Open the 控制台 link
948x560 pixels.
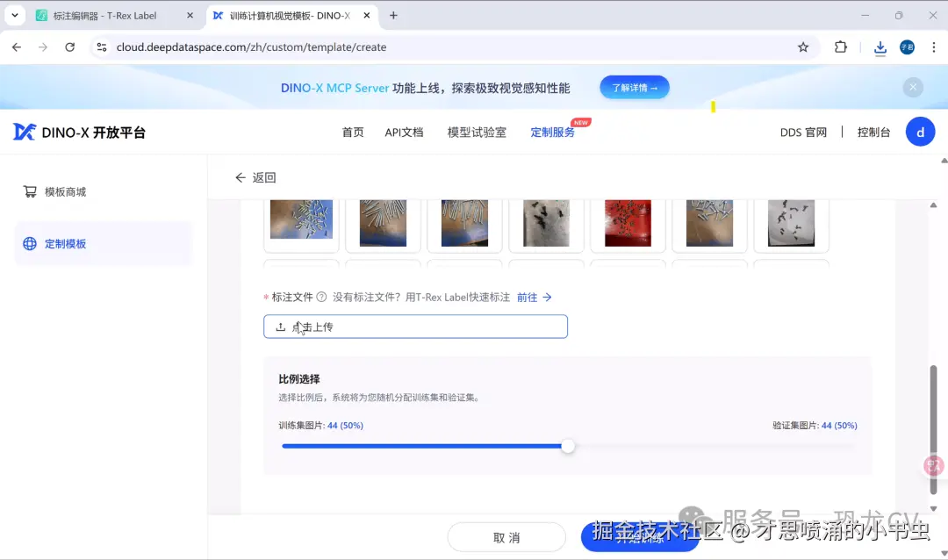pyautogui.click(x=873, y=132)
